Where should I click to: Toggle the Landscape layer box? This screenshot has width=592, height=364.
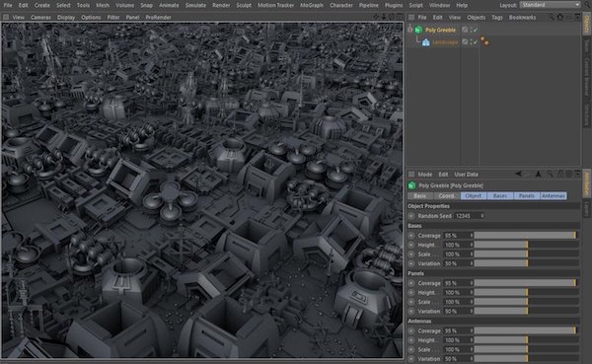coord(465,41)
